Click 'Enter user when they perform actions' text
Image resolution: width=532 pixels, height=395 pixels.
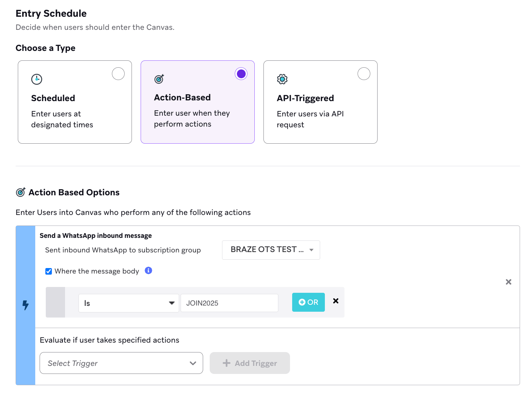click(192, 119)
